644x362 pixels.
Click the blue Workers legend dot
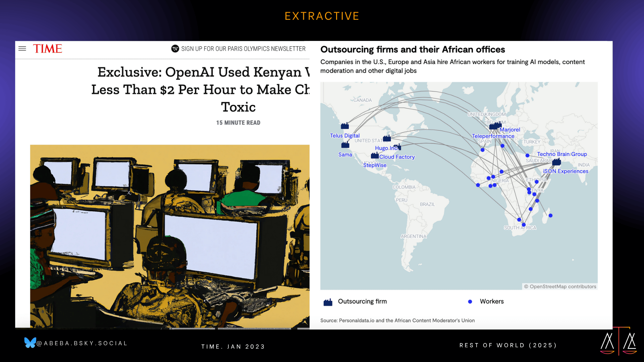pyautogui.click(x=470, y=302)
